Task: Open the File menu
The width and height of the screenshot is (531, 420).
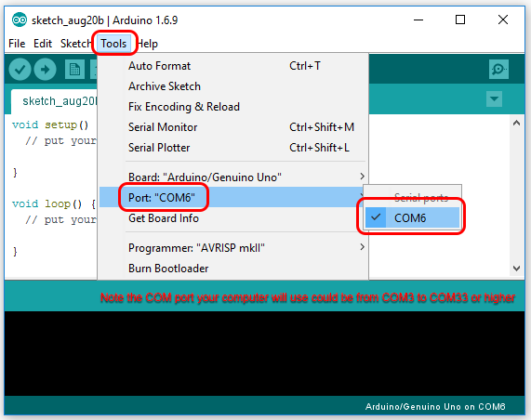Action: [17, 44]
